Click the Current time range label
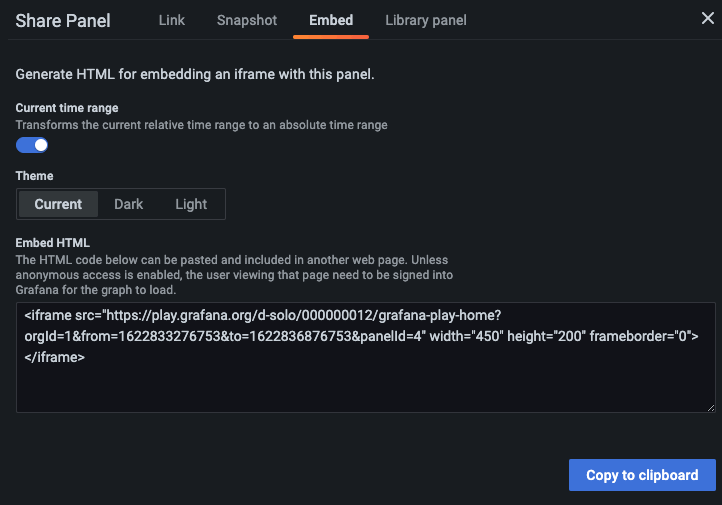722x505 pixels. (x=67, y=108)
